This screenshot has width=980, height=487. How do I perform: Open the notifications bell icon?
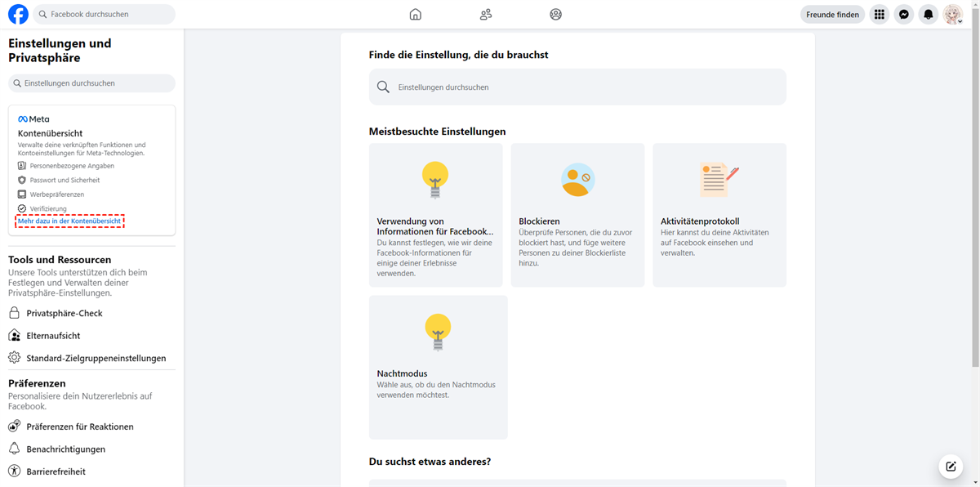click(x=929, y=14)
